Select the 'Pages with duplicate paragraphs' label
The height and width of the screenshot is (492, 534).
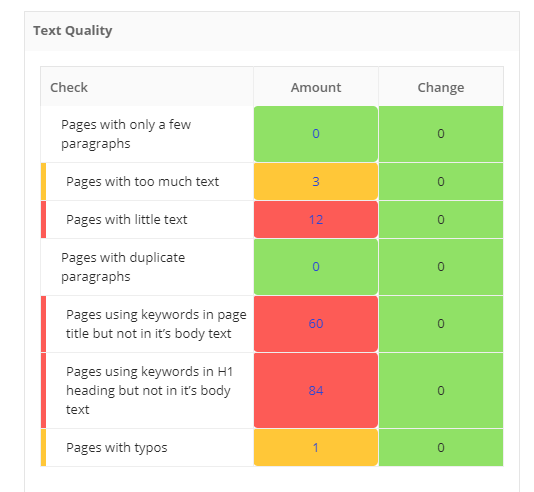pyautogui.click(x=123, y=267)
